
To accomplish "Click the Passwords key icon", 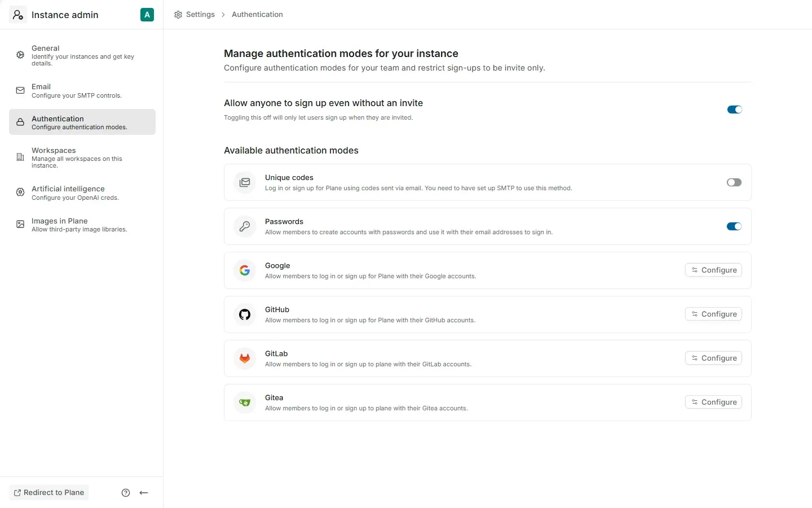I will pos(245,226).
